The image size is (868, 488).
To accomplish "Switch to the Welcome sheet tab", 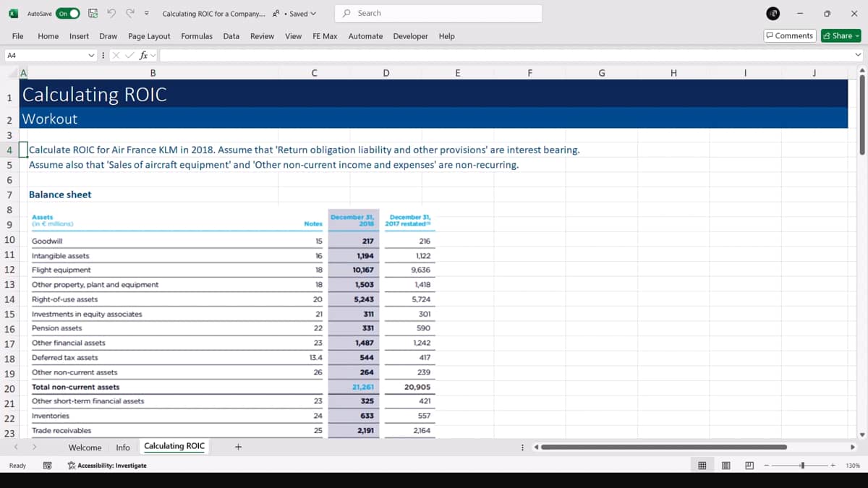I will point(85,448).
